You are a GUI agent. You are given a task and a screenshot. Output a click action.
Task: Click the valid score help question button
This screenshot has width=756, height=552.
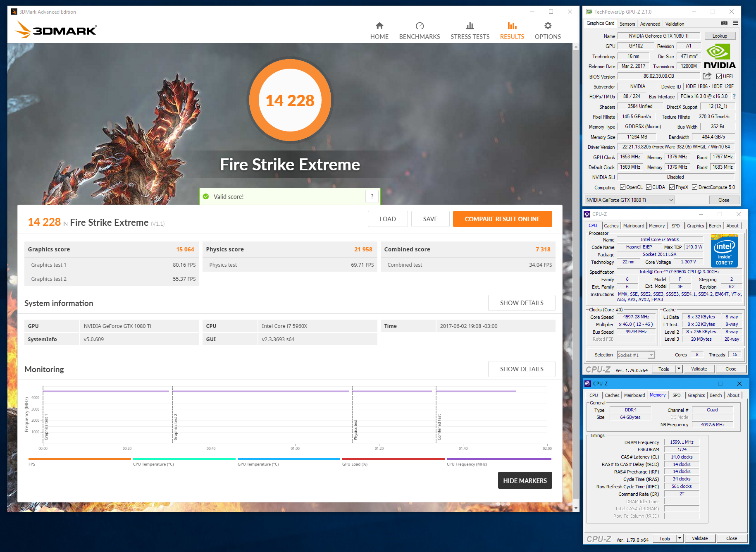coord(372,196)
